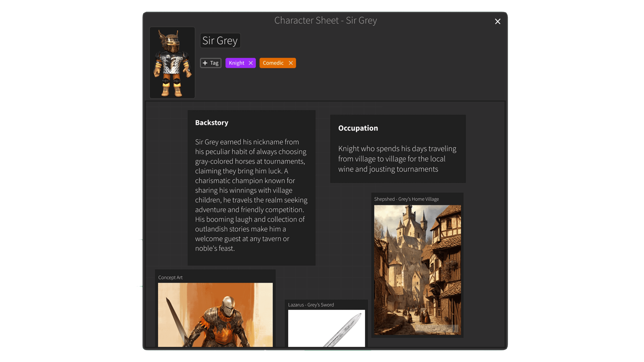Click the Occupation description text
Viewport: 644px width, 362px height.
pos(397,159)
